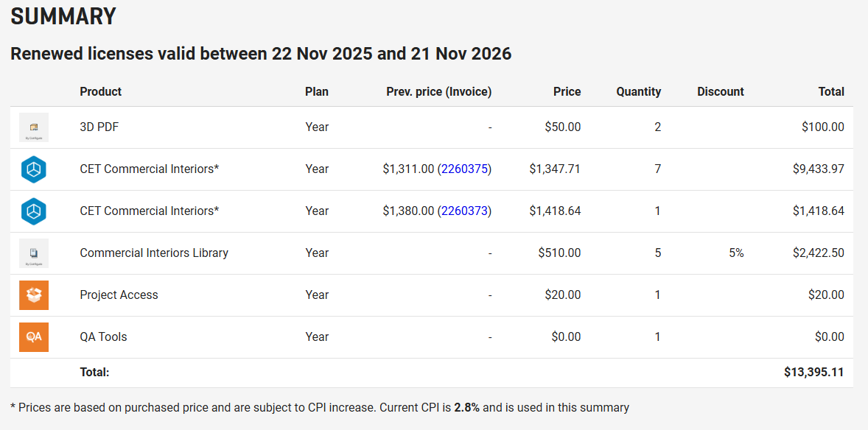Select the 3D PDF product name
The image size is (868, 430).
(x=99, y=127)
